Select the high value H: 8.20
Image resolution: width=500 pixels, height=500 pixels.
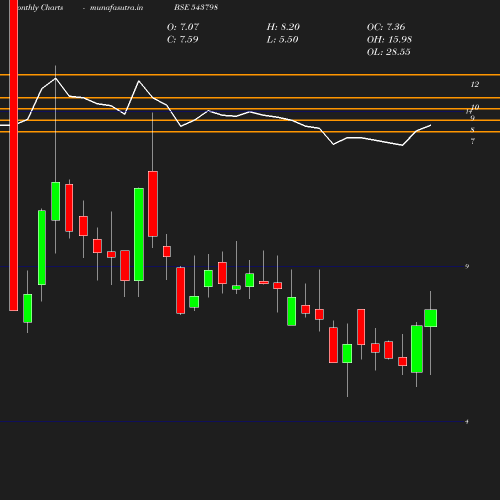point(283,27)
